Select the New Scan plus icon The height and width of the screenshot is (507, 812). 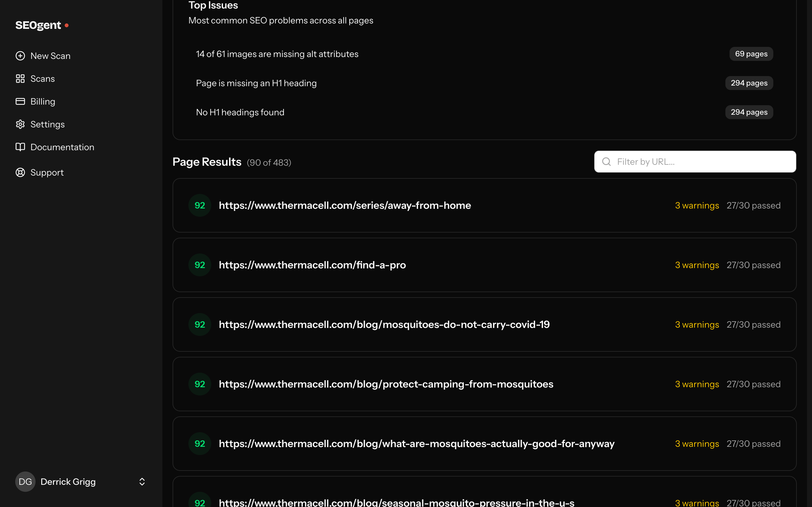(20, 56)
